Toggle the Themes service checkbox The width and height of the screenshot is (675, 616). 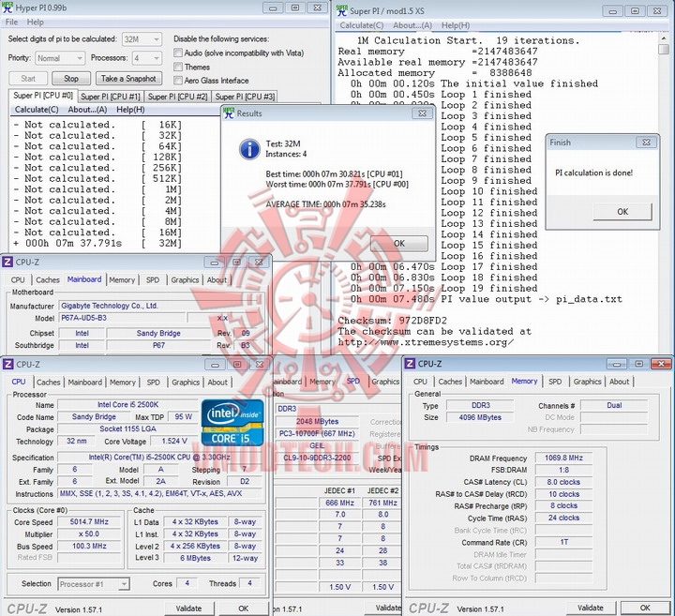(x=178, y=67)
